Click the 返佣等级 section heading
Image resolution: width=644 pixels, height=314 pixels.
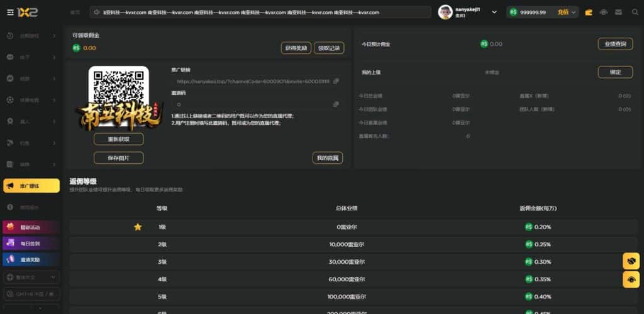click(x=83, y=181)
